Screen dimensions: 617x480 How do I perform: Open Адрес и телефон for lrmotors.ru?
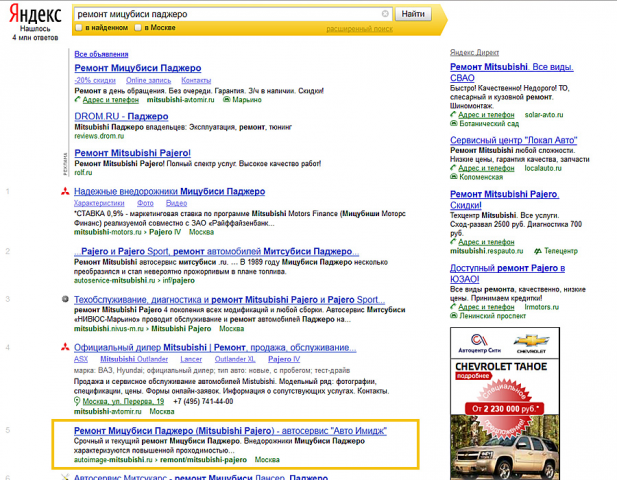tap(486, 307)
